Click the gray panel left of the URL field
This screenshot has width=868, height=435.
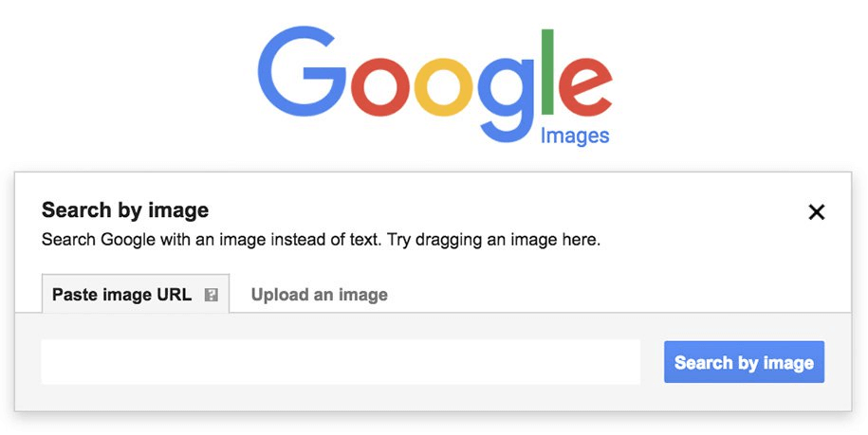[x=28, y=362]
